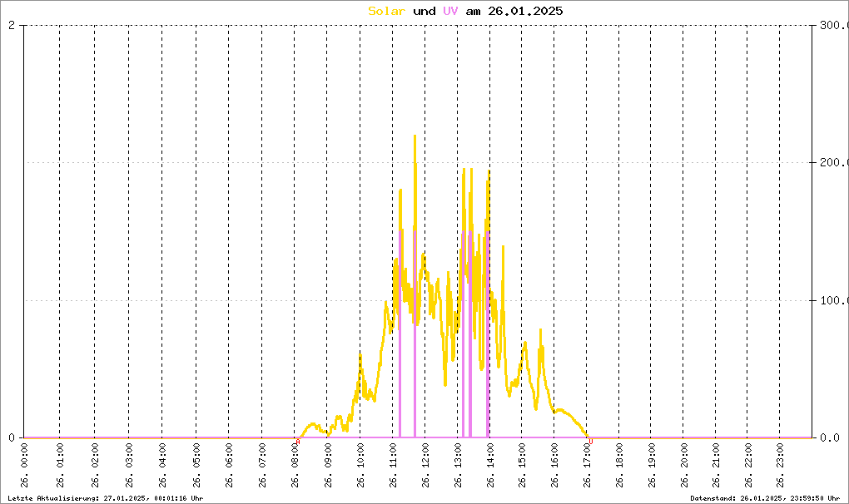Click the x-axis label '26. 10:00'
849x504 pixels.
click(361, 466)
